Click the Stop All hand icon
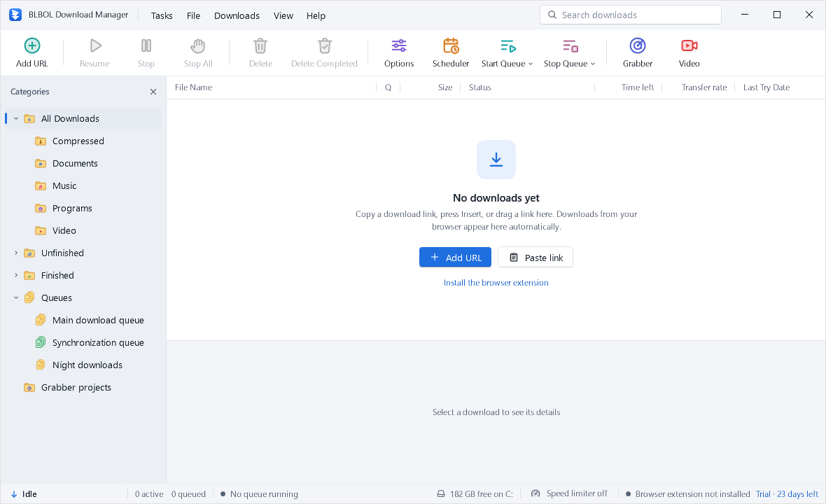 pos(198,46)
